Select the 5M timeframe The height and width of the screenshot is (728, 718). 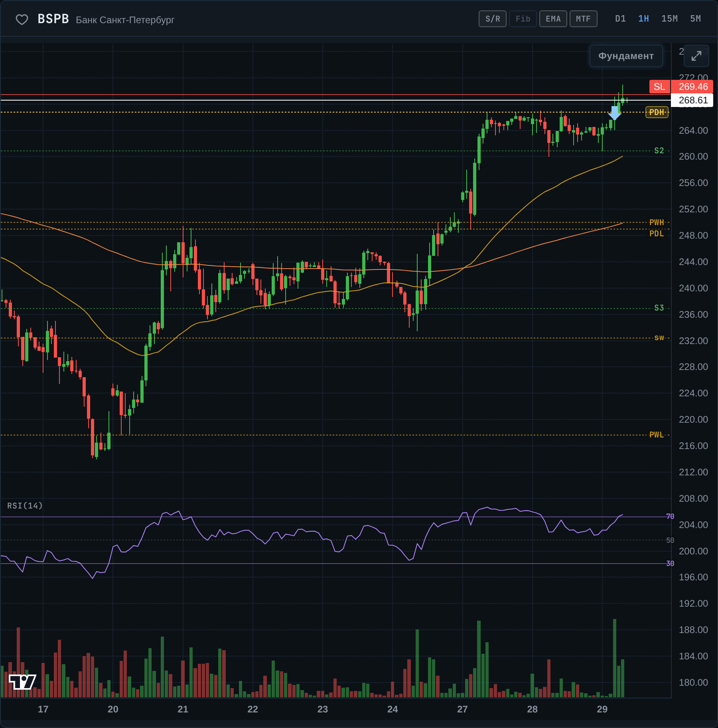point(695,19)
